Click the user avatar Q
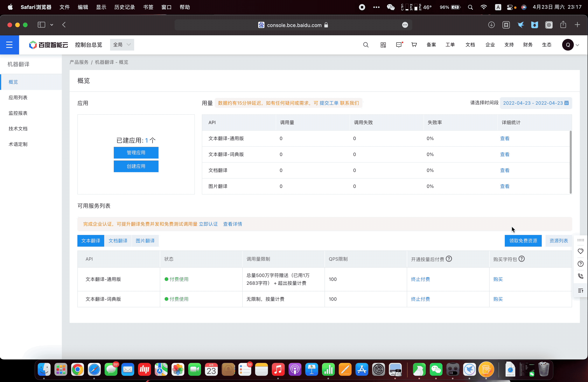The image size is (588, 382). tap(568, 45)
